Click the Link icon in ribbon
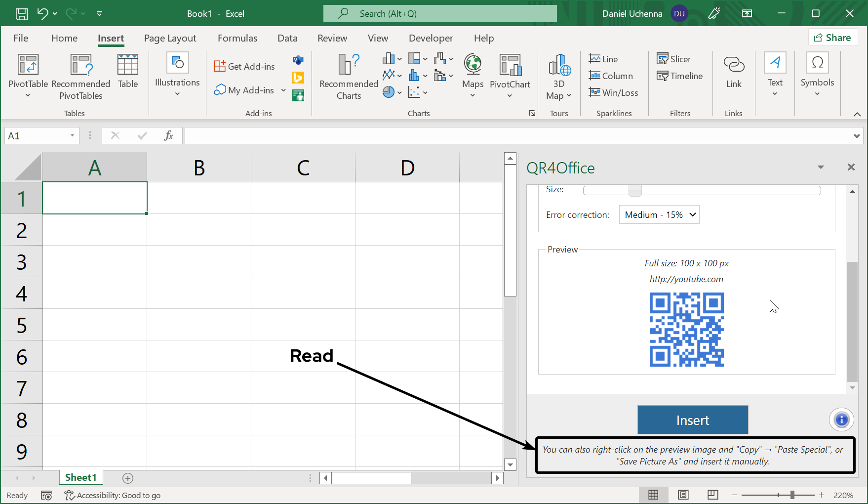 (733, 72)
